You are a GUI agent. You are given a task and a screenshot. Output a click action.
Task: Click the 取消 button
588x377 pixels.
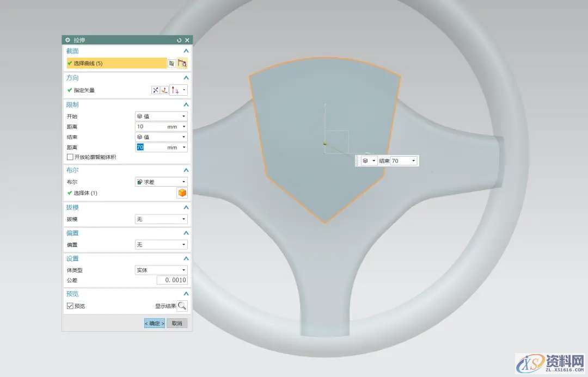[x=177, y=323]
